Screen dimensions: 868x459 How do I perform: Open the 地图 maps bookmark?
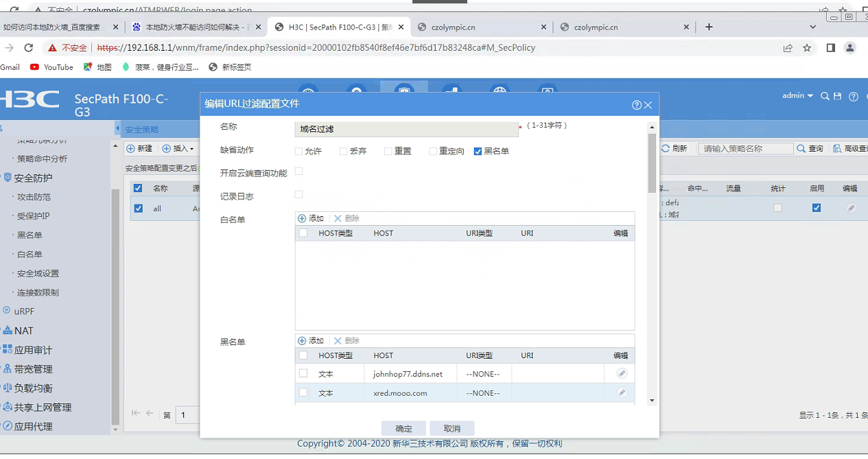(97, 67)
